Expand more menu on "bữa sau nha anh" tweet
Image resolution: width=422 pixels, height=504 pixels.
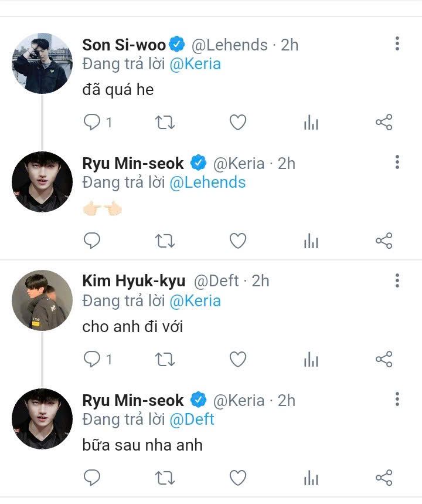click(x=397, y=400)
